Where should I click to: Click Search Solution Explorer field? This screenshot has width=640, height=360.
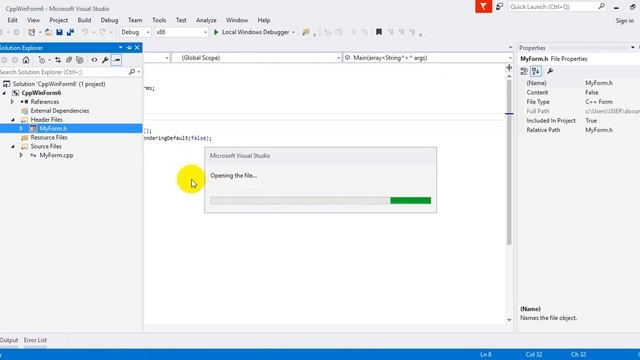coord(63,72)
